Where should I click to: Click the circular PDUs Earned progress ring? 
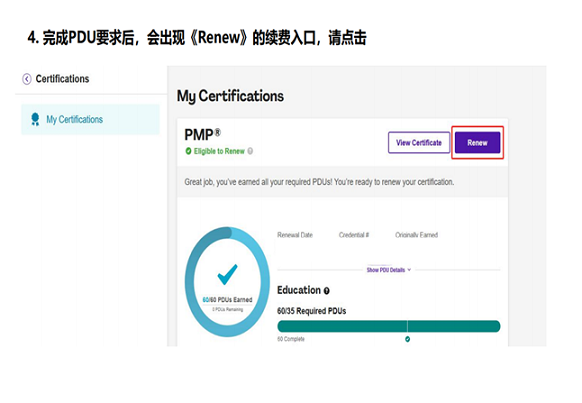coord(227,282)
